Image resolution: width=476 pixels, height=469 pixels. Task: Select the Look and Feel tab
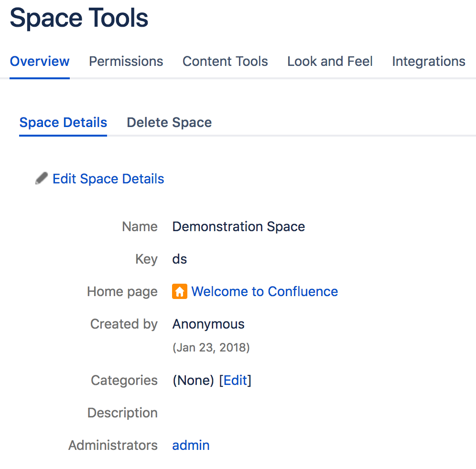click(330, 62)
